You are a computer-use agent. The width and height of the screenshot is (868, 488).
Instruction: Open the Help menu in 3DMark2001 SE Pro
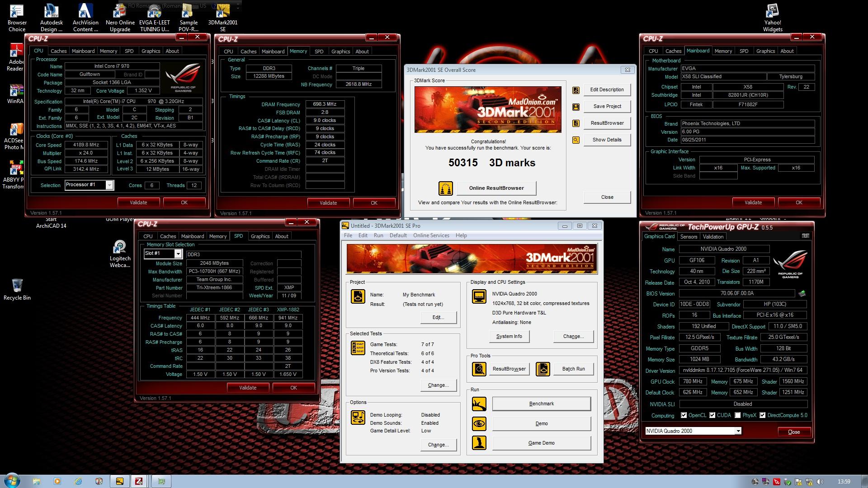[x=461, y=235]
